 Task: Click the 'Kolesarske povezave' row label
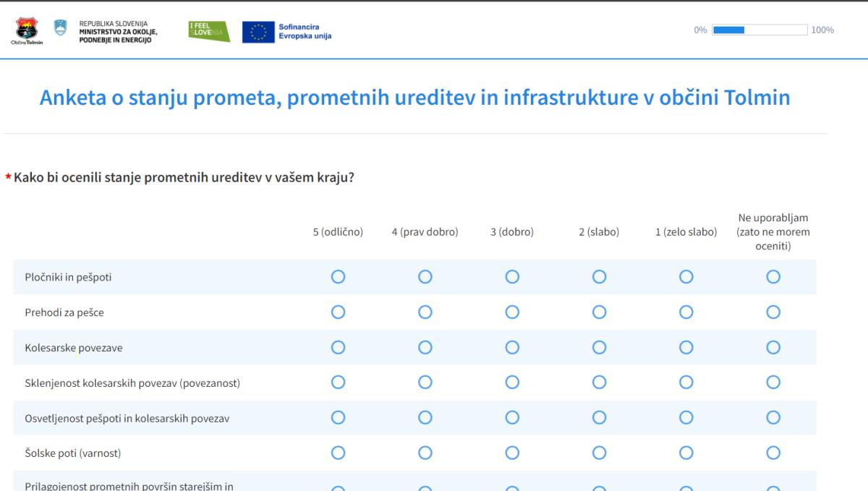[x=74, y=348]
